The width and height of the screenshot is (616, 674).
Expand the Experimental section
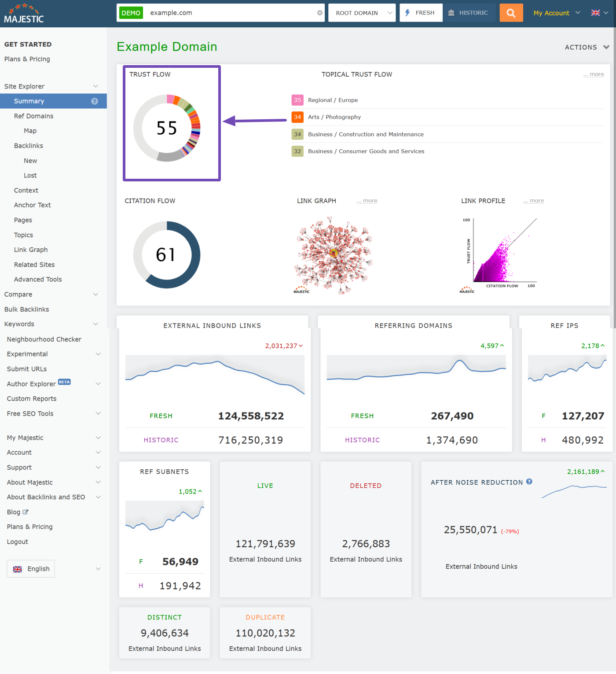(98, 354)
